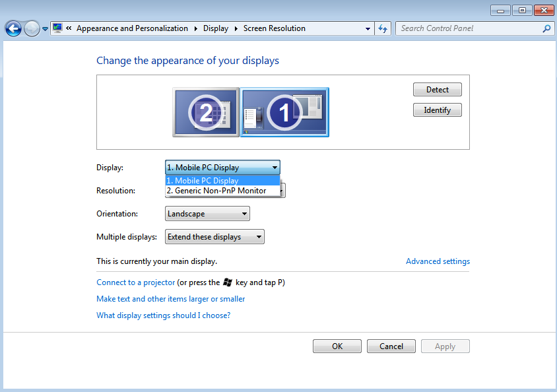Click the Multiple displays: label

[x=127, y=237]
